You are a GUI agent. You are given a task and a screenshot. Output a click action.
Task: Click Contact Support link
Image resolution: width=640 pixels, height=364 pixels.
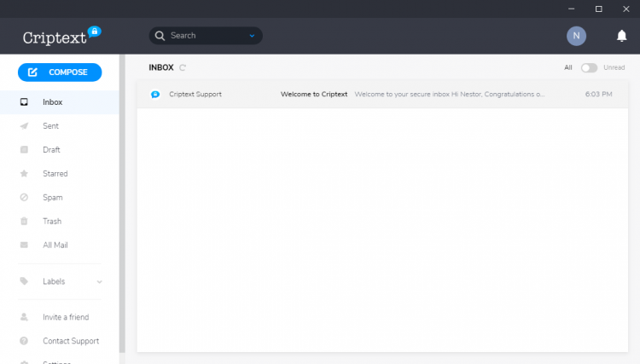pyautogui.click(x=71, y=341)
